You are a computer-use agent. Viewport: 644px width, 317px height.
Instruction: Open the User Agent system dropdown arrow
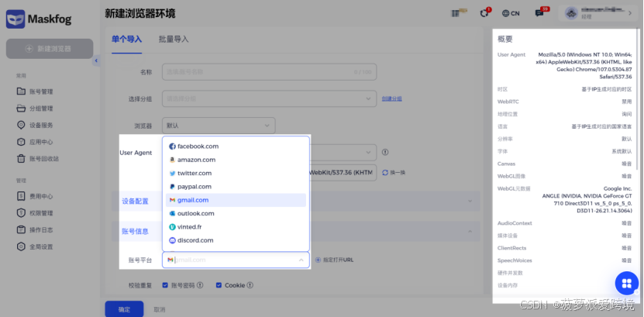coord(368,153)
